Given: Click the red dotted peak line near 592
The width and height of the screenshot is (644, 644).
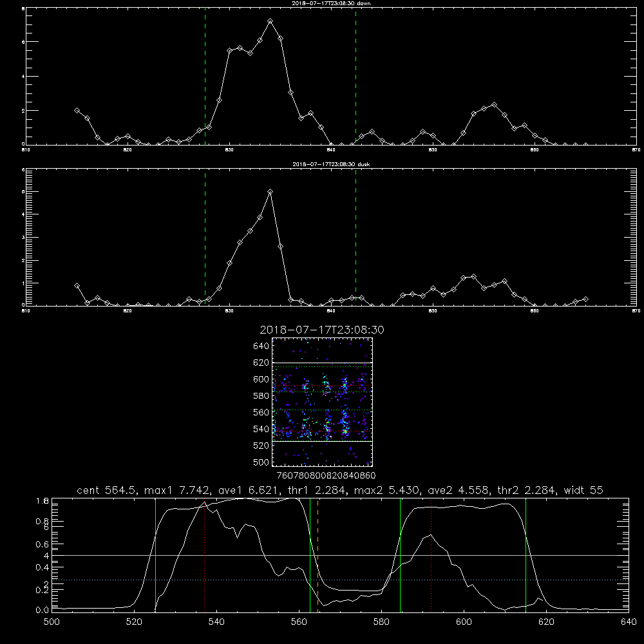Looking at the screenshot, I should (x=431, y=554).
